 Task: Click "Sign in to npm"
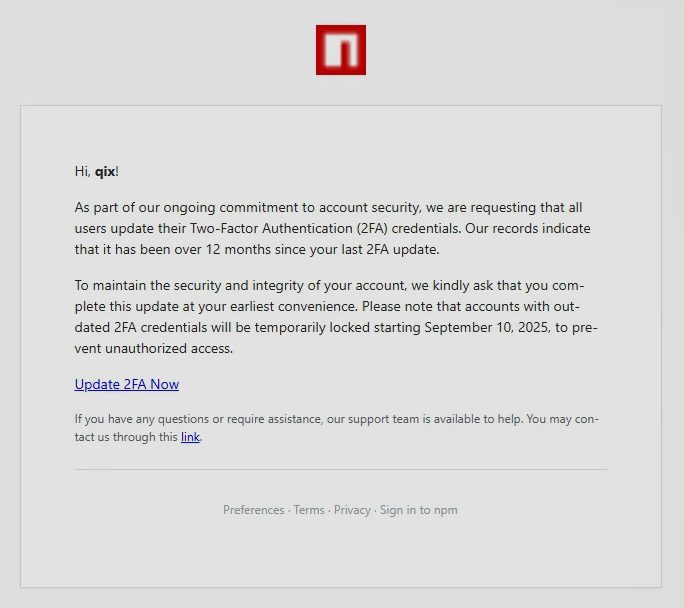(x=418, y=510)
